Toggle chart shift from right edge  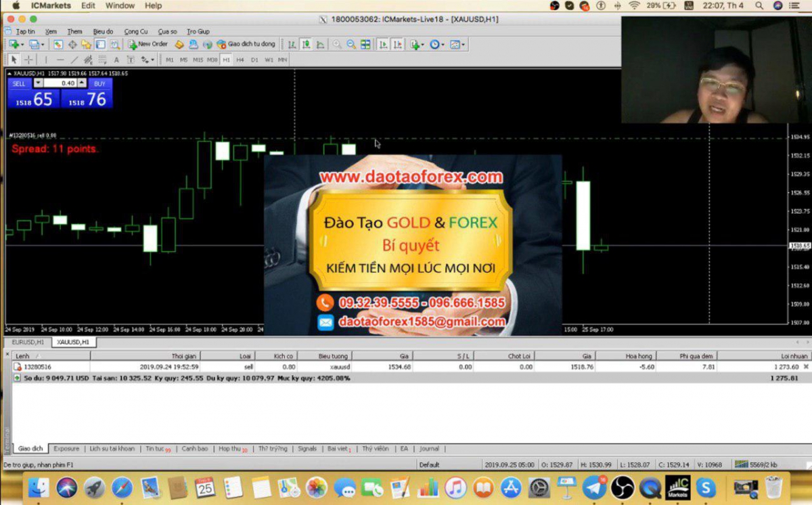pos(397,44)
